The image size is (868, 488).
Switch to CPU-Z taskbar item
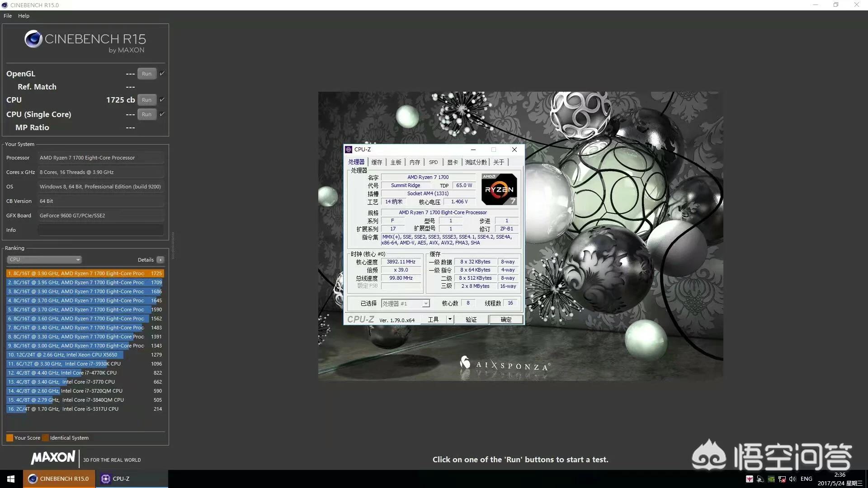pos(132,479)
